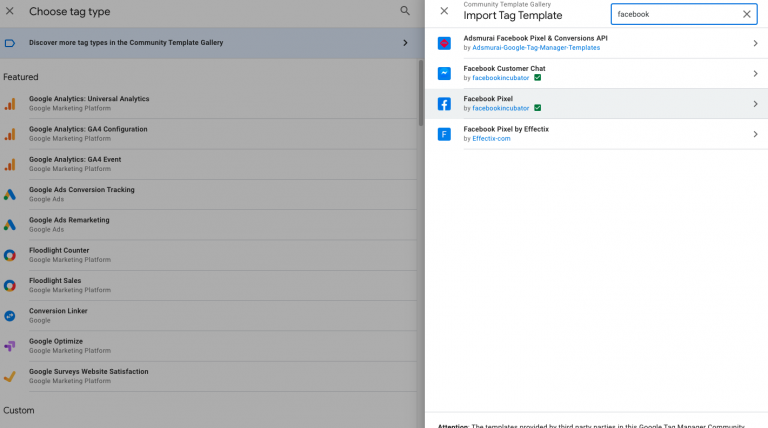Close the Import Tag Template panel
The height and width of the screenshot is (428, 768).
click(x=444, y=11)
